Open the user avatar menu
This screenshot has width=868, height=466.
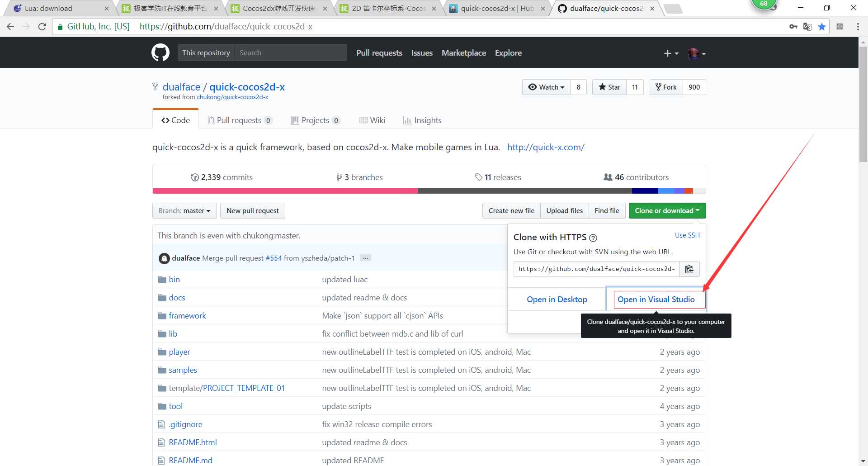point(697,53)
